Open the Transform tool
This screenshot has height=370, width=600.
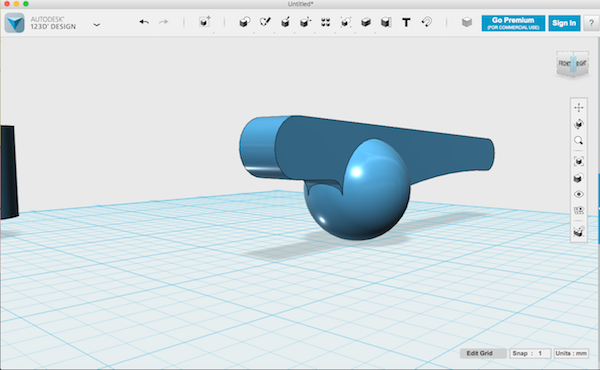click(x=205, y=22)
